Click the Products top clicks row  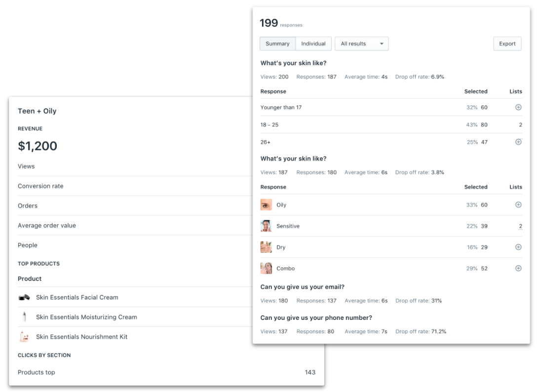click(166, 372)
